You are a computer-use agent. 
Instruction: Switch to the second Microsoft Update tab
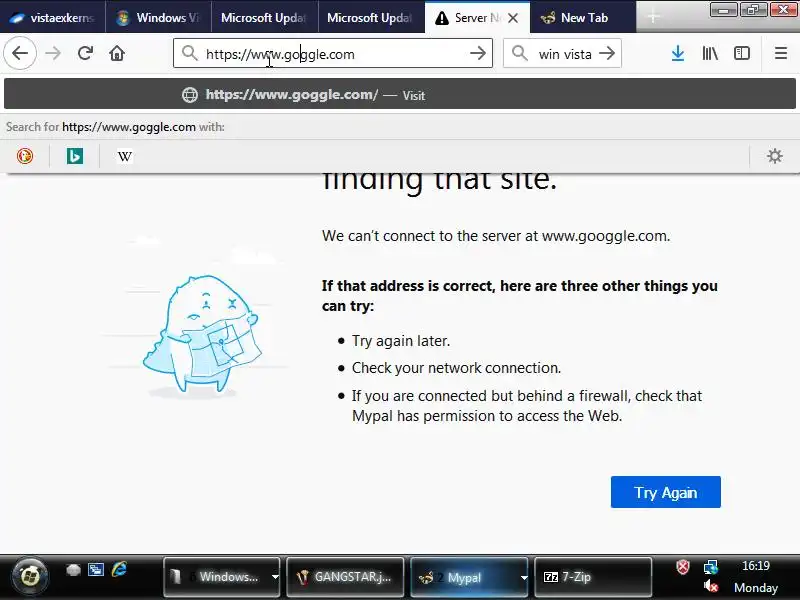coord(371,17)
